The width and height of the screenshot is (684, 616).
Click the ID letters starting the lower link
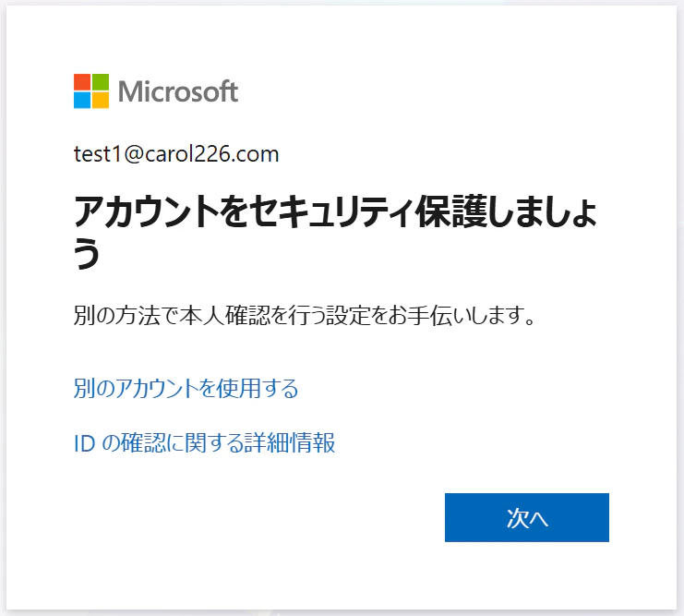[x=85, y=443]
